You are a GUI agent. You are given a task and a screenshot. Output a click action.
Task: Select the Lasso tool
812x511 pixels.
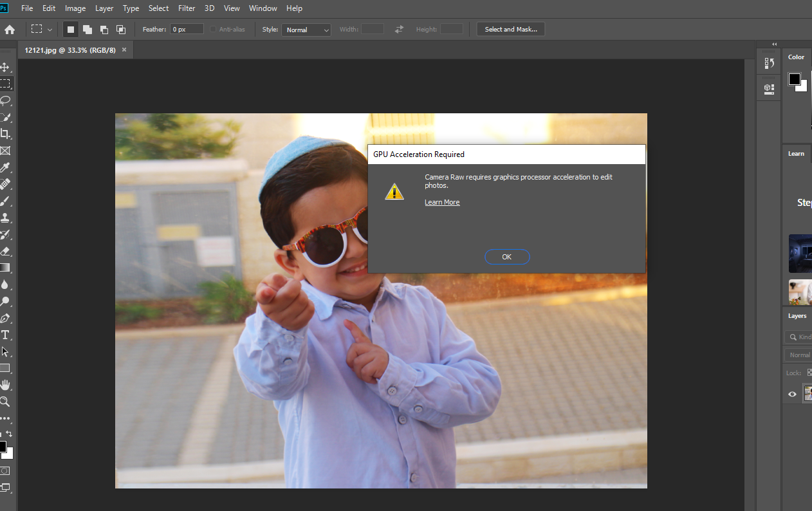[5, 101]
